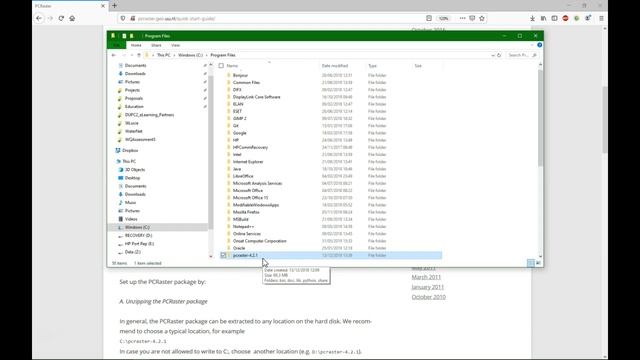Reload the PCRaster web page
This screenshot has width=640, height=360.
click(x=61, y=18)
